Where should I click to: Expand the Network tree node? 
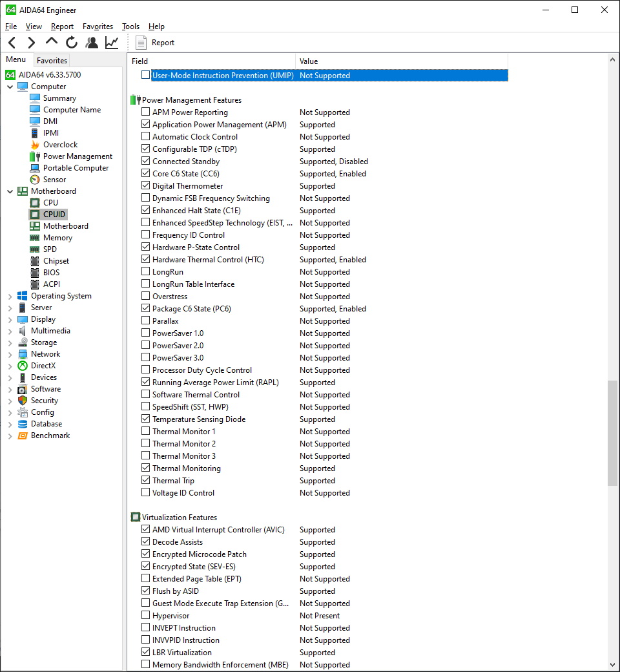pyautogui.click(x=10, y=354)
